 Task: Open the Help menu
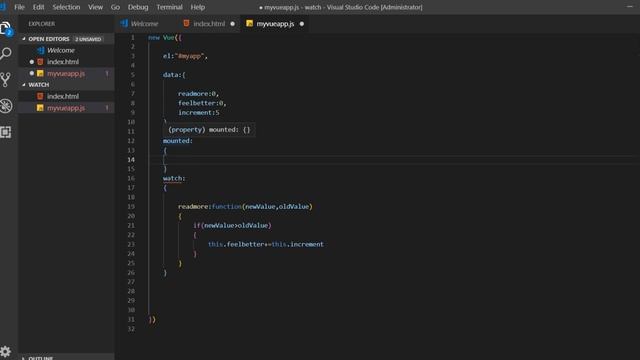click(x=198, y=7)
